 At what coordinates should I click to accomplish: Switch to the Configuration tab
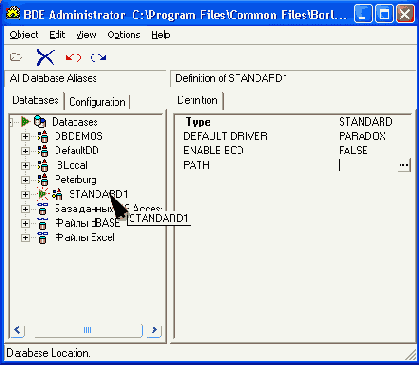pyautogui.click(x=97, y=102)
